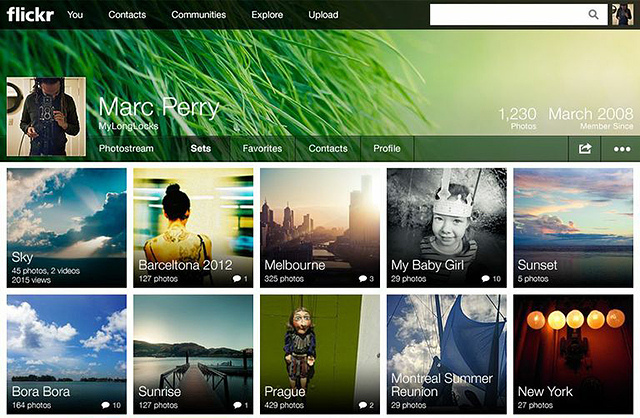This screenshot has width=640, height=418.
Task: Click the search magnifier icon
Action: coord(593,15)
